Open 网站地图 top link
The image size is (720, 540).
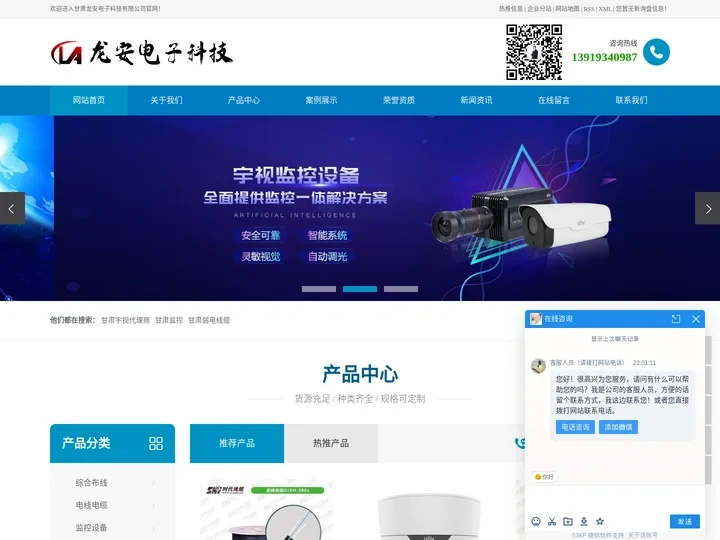[568, 9]
